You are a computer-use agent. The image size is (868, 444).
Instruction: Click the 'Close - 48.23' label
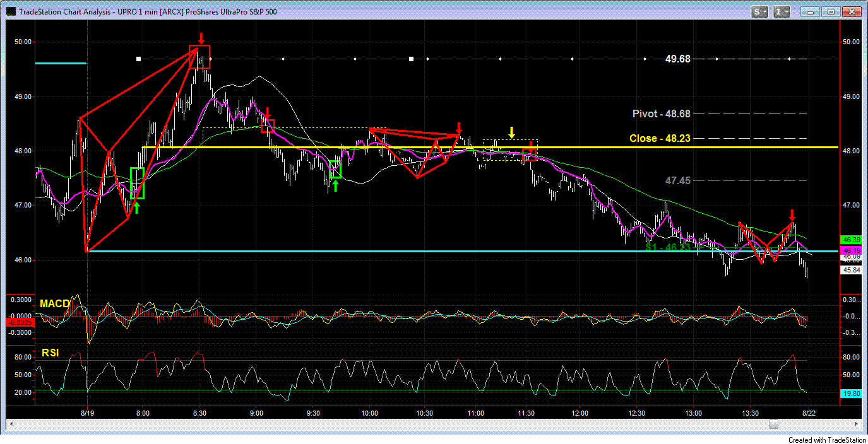tap(660, 138)
